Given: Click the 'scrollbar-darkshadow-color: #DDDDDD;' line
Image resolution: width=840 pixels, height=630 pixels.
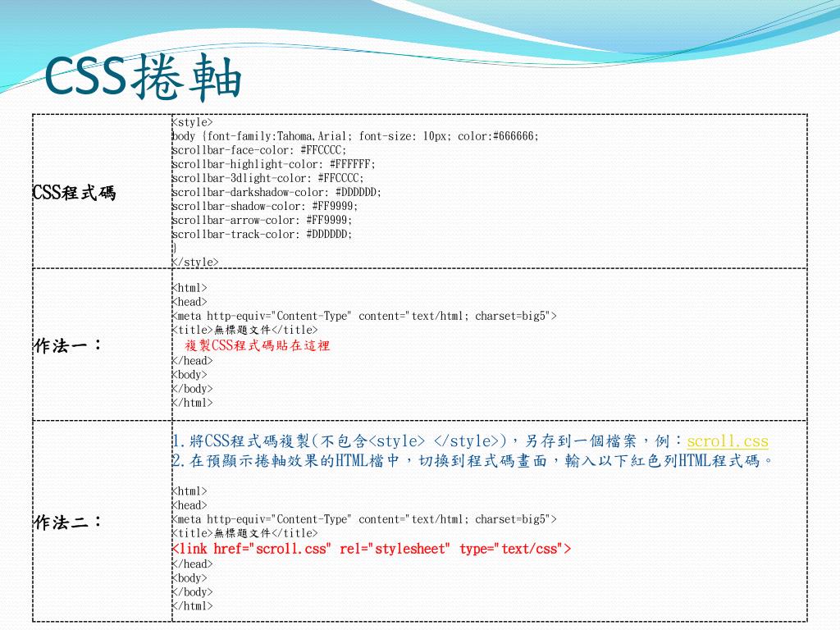Looking at the screenshot, I should pos(276,192).
